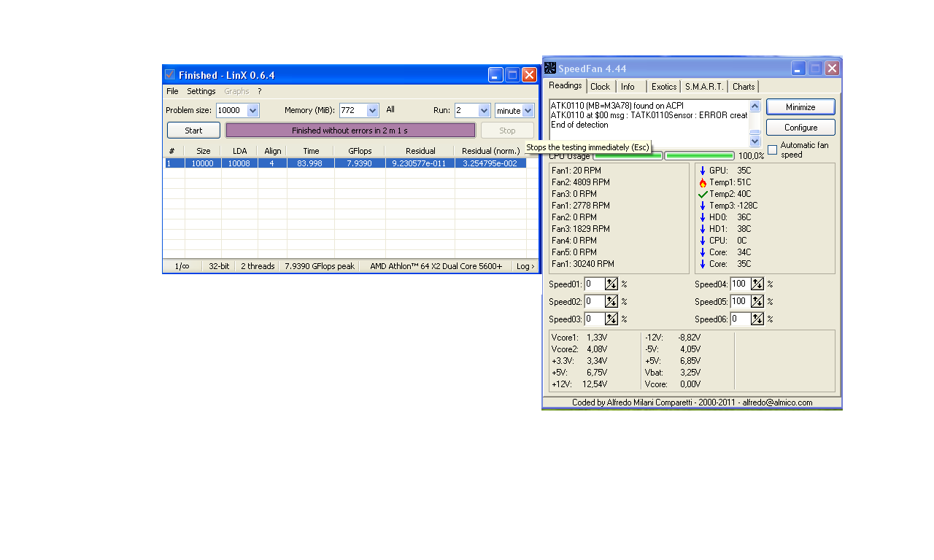Click the second CPU Usage bar
This screenshot has width=934, height=560.
pos(700,155)
